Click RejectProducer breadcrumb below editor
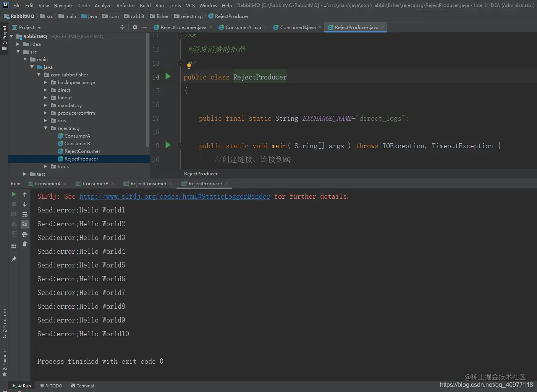 [201, 174]
